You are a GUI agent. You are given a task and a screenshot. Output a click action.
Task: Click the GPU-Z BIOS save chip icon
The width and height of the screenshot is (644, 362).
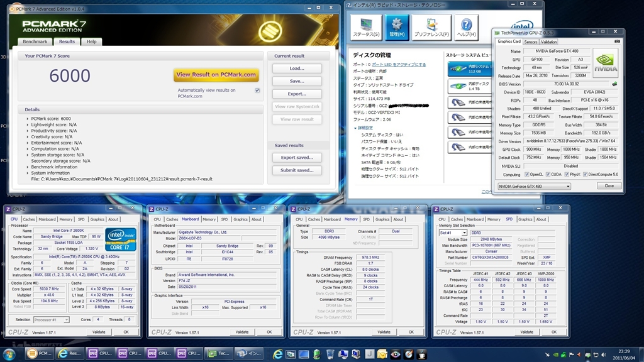[614, 84]
